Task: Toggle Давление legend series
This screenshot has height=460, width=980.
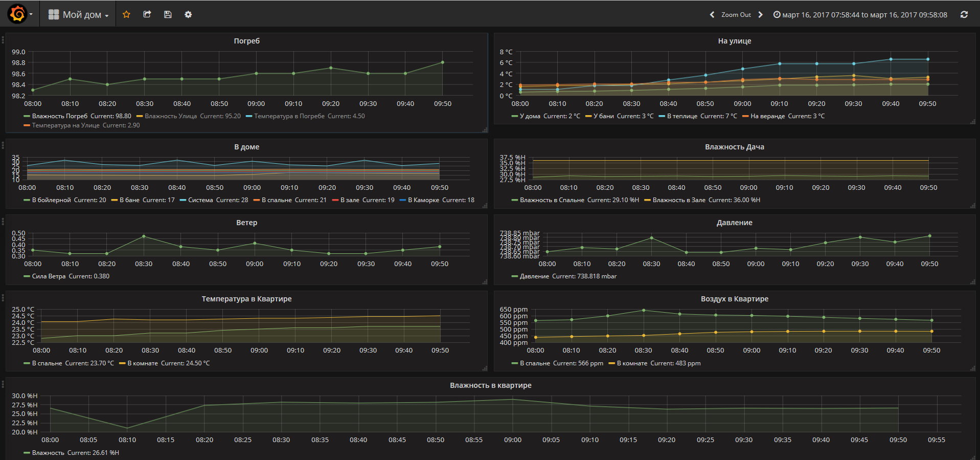Action: tap(534, 276)
